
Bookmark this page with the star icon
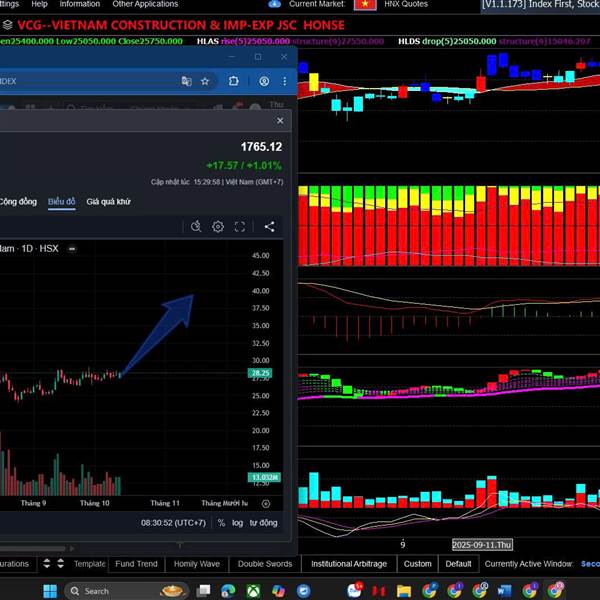[205, 81]
